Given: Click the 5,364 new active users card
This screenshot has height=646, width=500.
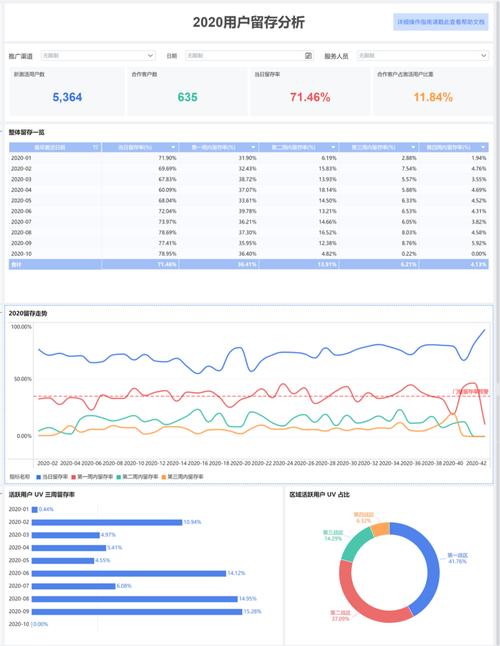Looking at the screenshot, I should coord(67,91).
